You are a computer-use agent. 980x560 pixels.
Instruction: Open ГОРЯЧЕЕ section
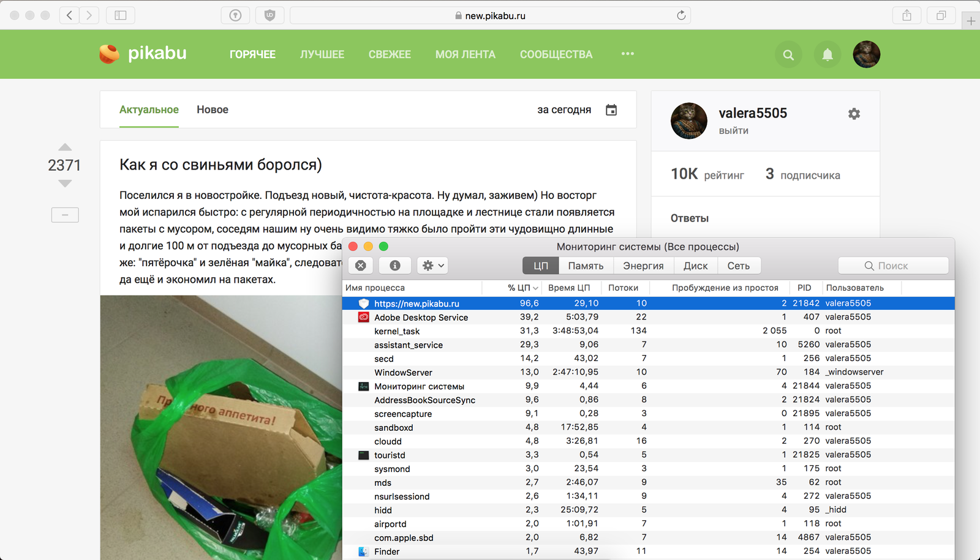(x=252, y=54)
